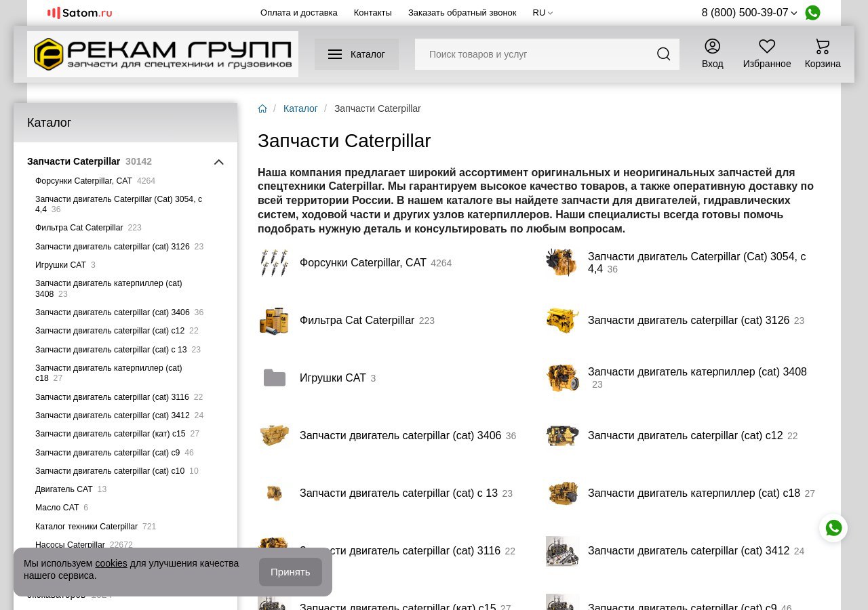Focus the Поиск товаров и услуг field
Image resolution: width=868 pixels, height=610 pixels.
click(536, 54)
